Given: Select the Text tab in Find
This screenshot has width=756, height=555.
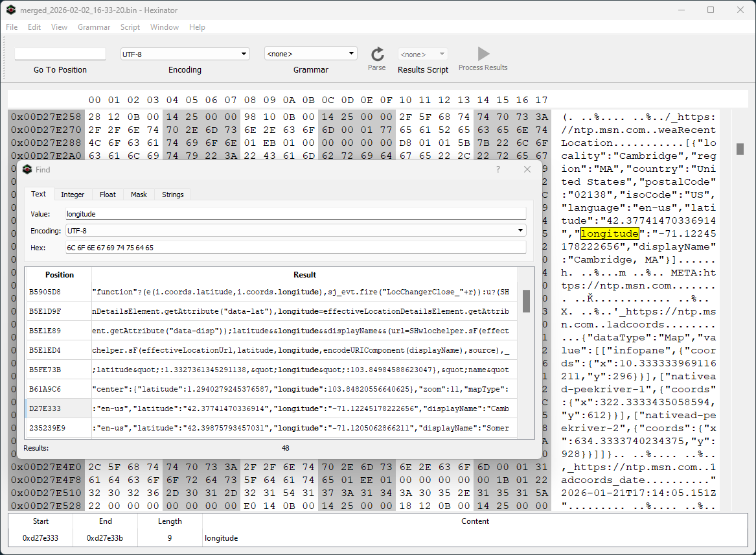Looking at the screenshot, I should [39, 194].
